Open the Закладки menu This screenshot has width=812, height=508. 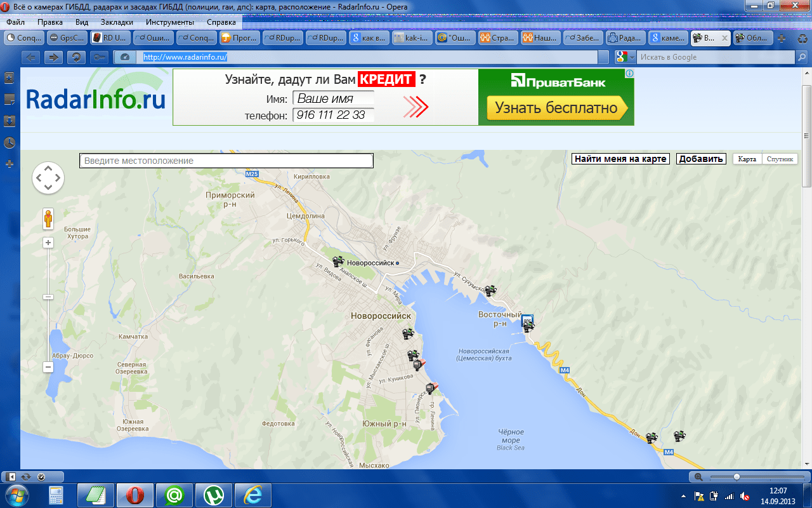pyautogui.click(x=117, y=22)
